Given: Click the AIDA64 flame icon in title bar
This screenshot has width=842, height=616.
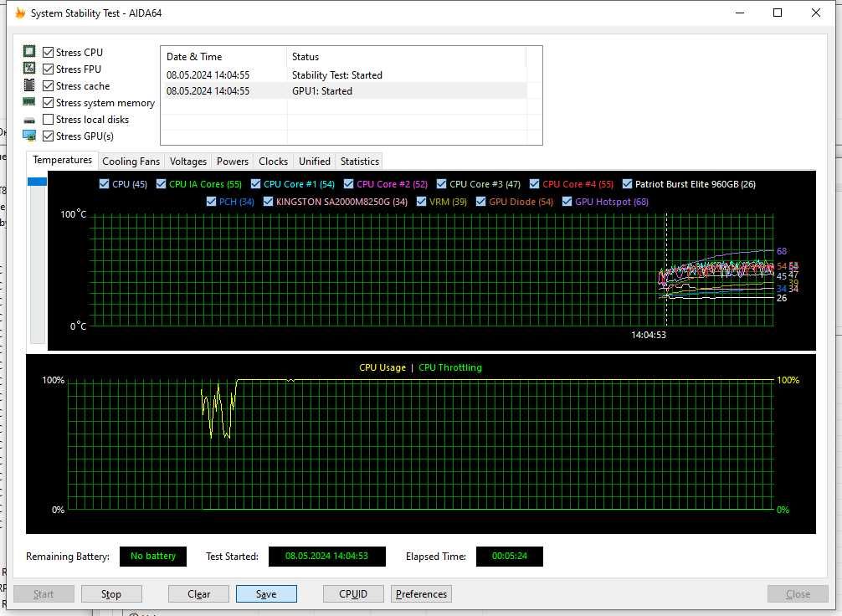Looking at the screenshot, I should coord(20,13).
